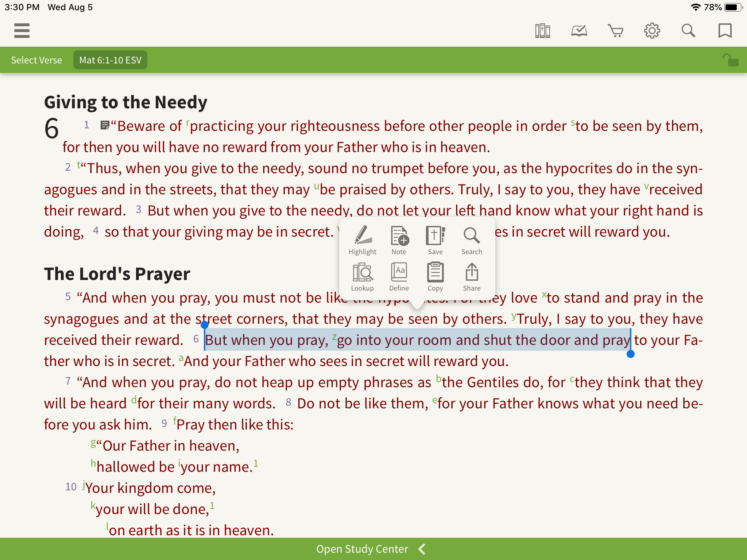Viewport: 747px width, 560px height.
Task: Open the store shopping cart
Action: pos(615,31)
